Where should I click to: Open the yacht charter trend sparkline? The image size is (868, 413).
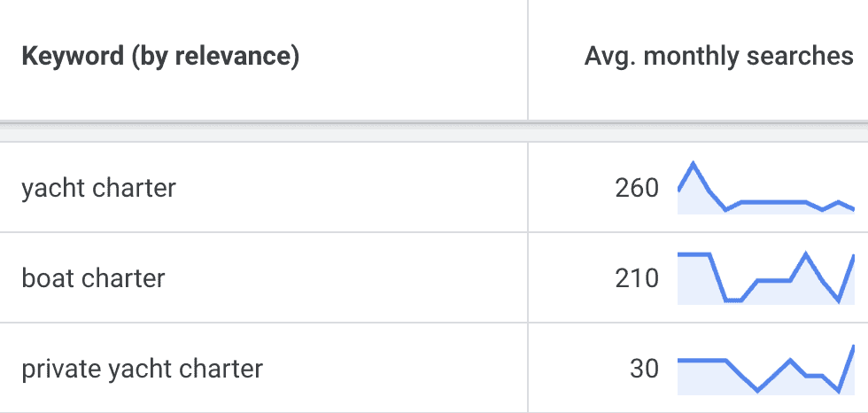point(766,188)
